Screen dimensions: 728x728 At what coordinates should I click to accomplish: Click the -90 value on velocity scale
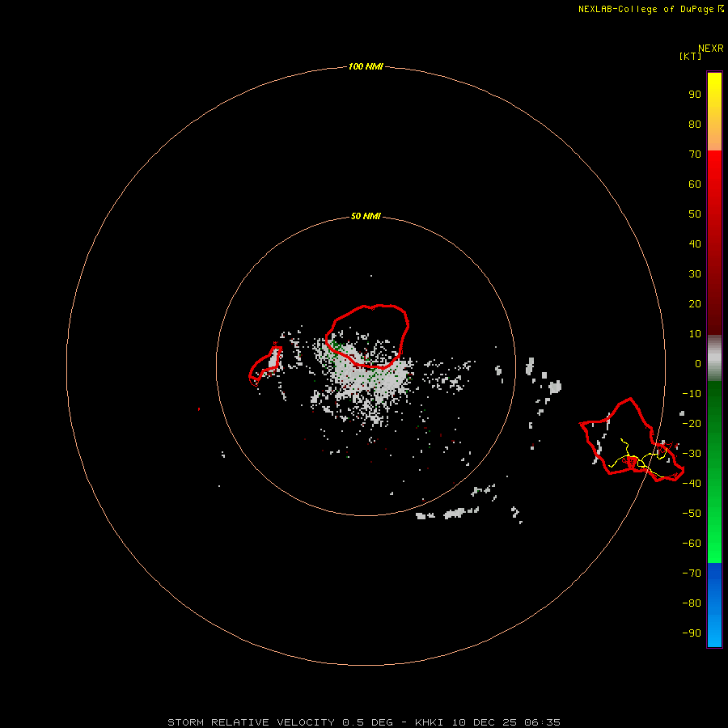click(x=692, y=633)
